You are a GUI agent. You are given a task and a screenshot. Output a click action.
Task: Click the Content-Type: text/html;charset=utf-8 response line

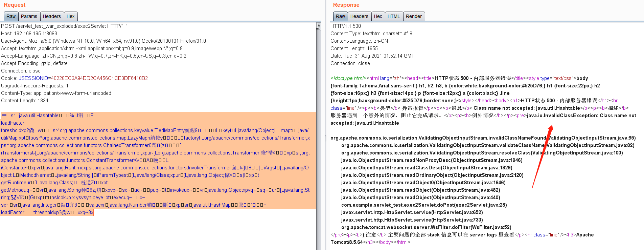click(371, 34)
